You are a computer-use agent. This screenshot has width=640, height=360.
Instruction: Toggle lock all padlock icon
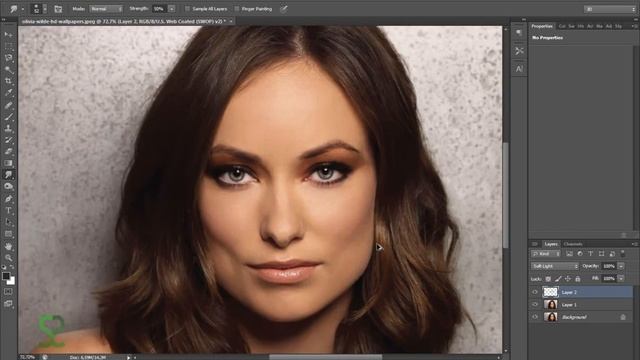(x=578, y=279)
